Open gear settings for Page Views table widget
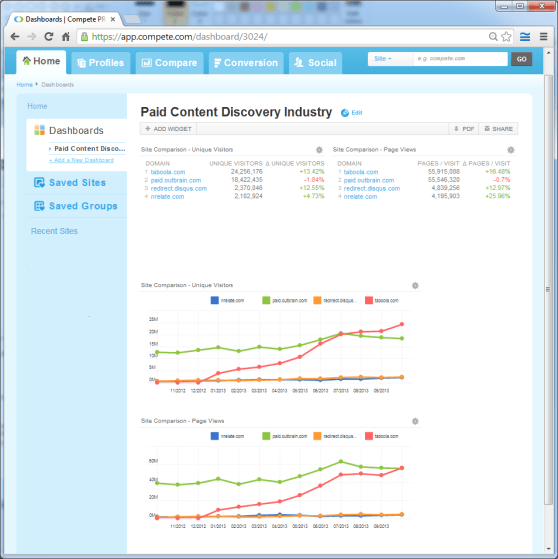Screen dimensions: 558x559 [511, 150]
